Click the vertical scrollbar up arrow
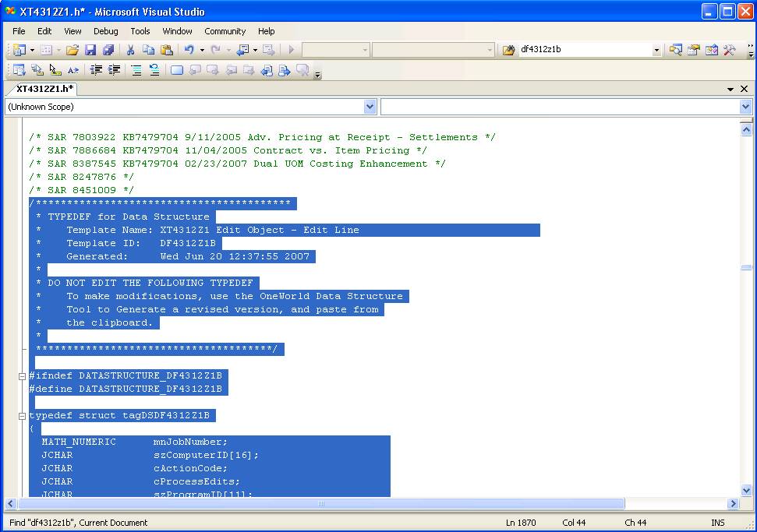The width and height of the screenshot is (757, 532). pos(746,129)
